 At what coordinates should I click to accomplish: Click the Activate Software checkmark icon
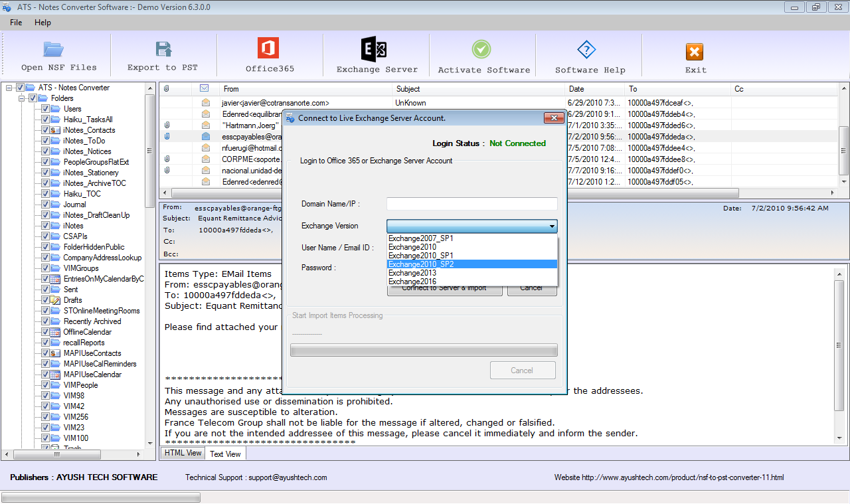pos(481,49)
